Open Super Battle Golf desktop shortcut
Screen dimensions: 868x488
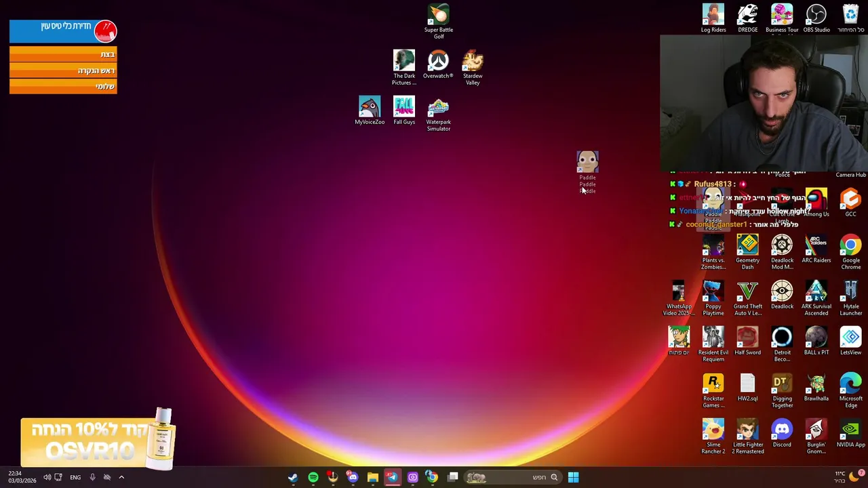pos(439,21)
